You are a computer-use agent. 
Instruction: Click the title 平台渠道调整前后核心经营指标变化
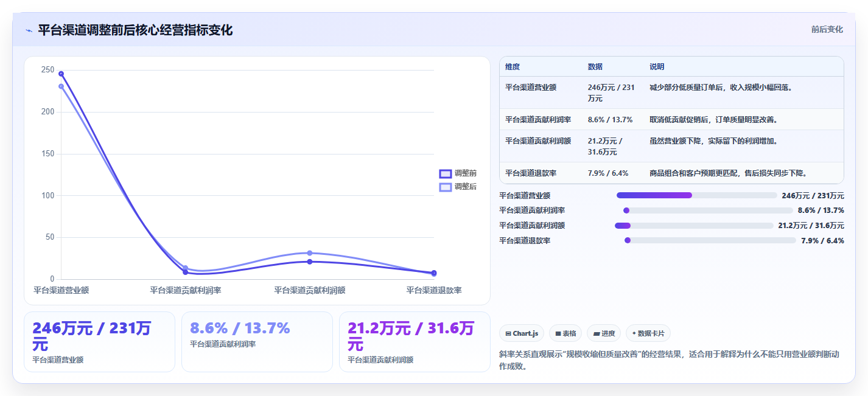[x=135, y=30]
